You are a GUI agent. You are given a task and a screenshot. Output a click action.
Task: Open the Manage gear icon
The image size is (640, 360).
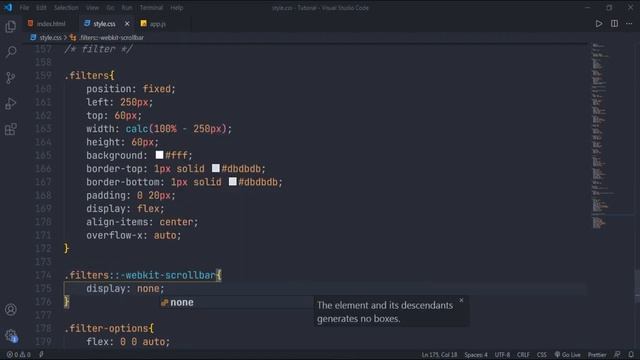click(11, 336)
